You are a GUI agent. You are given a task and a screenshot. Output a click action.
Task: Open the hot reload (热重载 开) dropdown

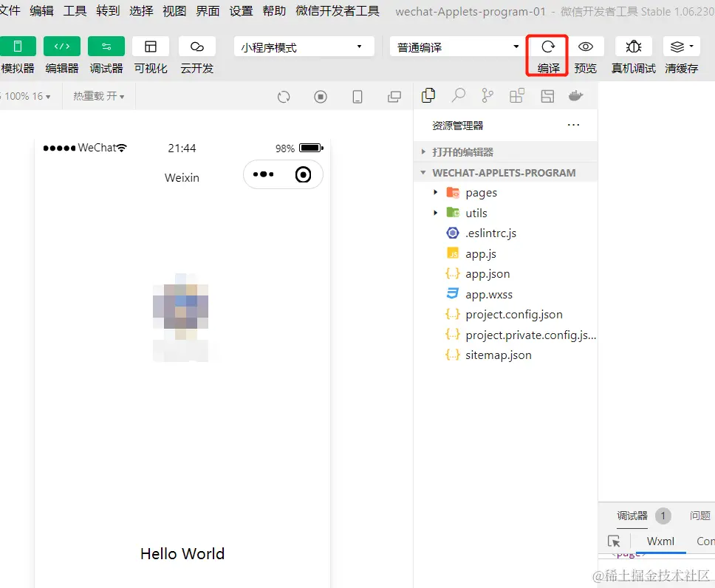click(98, 96)
